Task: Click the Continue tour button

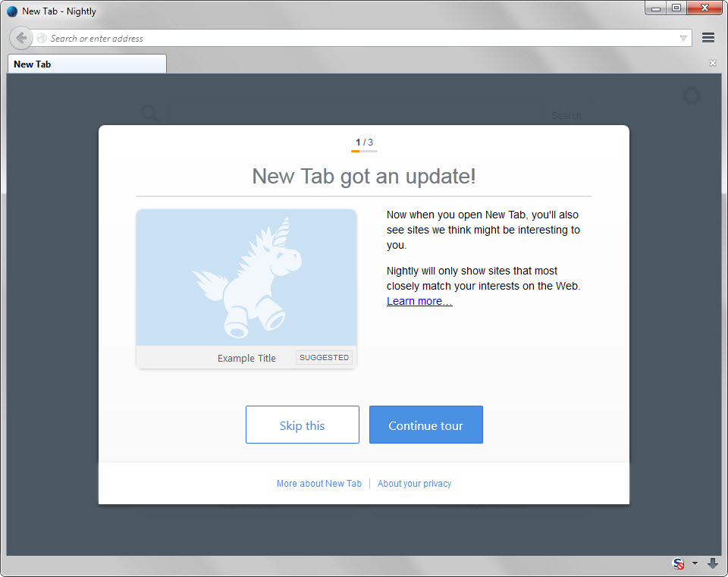Action: (425, 425)
